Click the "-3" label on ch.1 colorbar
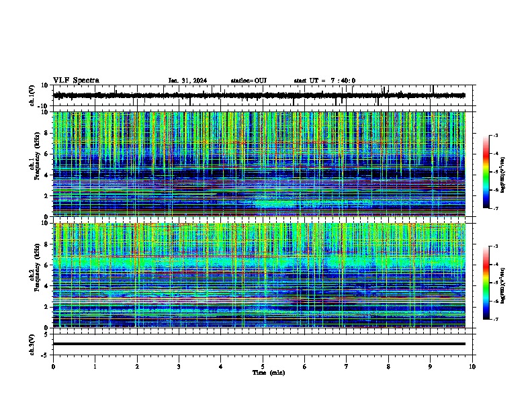Viewport: 532px width, 411px height. point(495,135)
